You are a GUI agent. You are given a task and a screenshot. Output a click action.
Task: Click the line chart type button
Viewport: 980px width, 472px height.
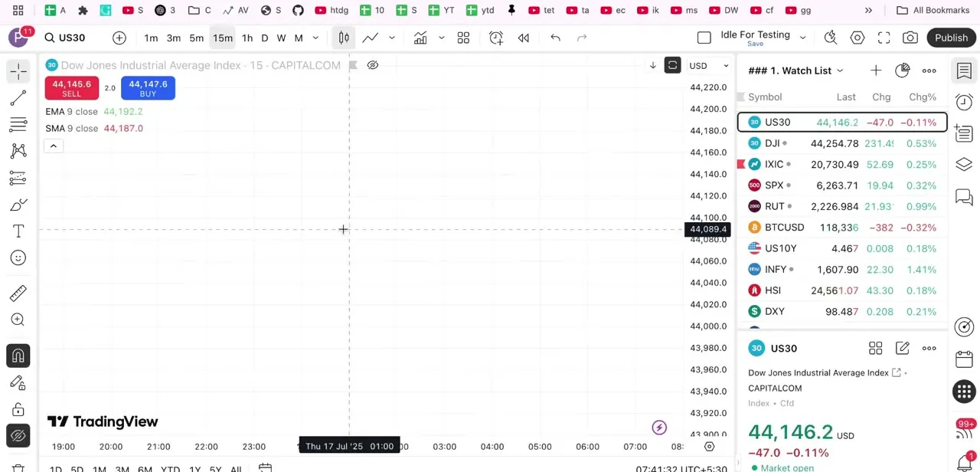click(370, 38)
